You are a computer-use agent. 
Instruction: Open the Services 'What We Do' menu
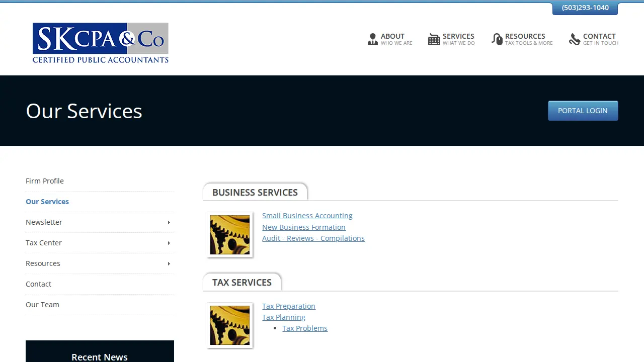coord(451,39)
